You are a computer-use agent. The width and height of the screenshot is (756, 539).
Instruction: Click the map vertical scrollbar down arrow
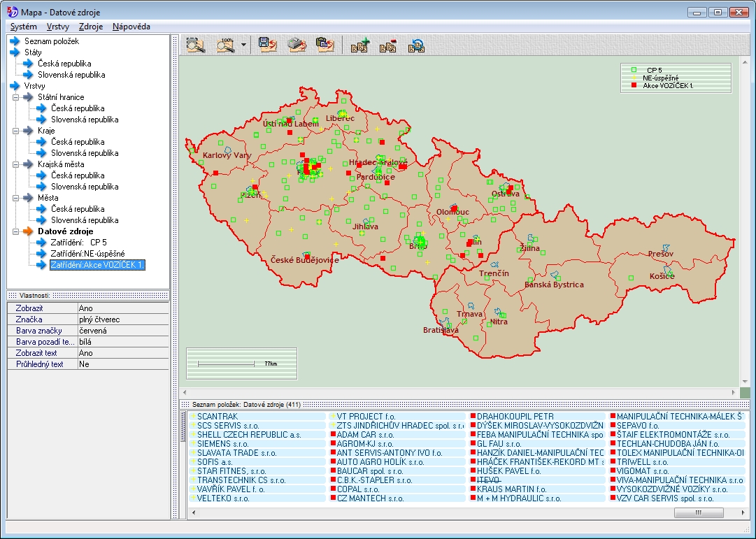pos(746,382)
